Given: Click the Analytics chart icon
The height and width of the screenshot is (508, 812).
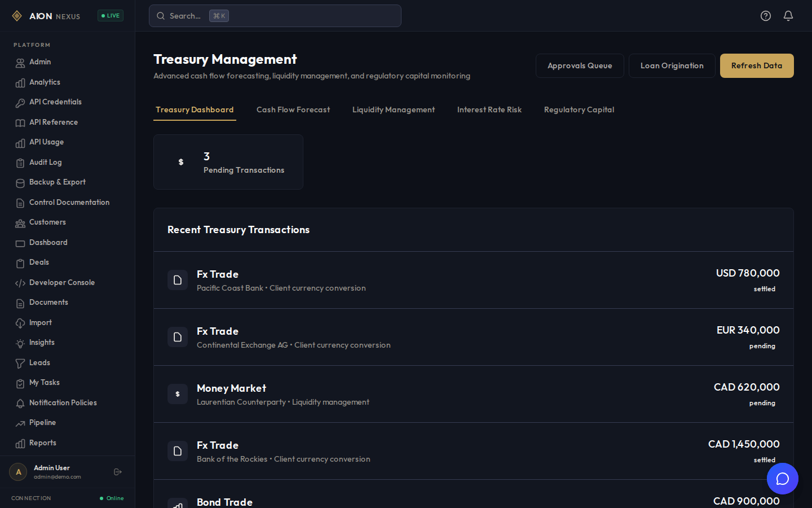Looking at the screenshot, I should (20, 83).
